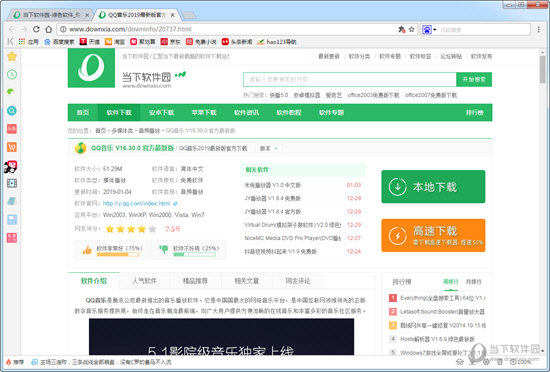
Task: Collapse bookmarks bar with the K arrow icon
Action: pos(11,41)
